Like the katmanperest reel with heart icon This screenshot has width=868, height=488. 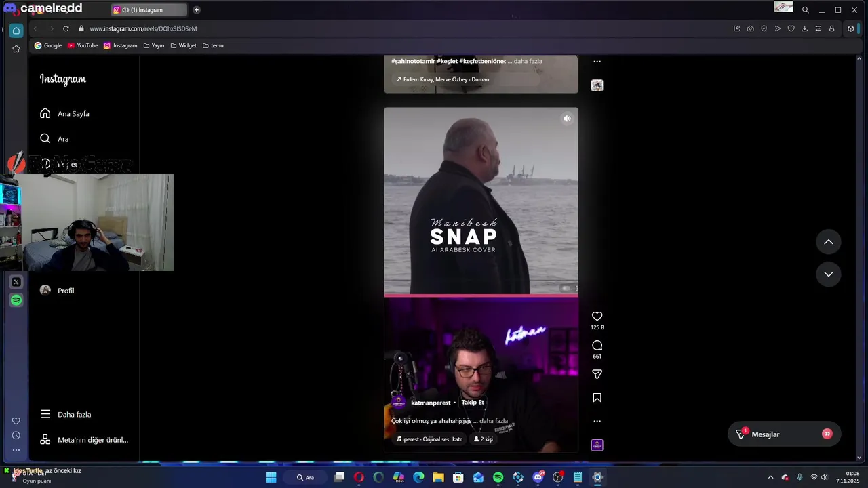point(597,317)
